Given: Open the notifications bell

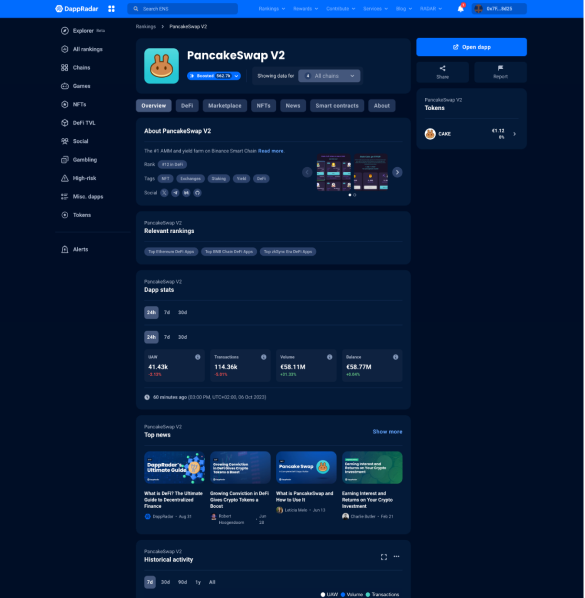Looking at the screenshot, I should (461, 8).
